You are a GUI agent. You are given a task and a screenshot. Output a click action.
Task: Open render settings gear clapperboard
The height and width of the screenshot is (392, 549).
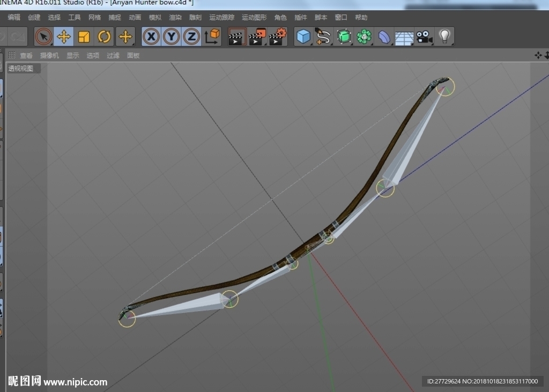(278, 36)
